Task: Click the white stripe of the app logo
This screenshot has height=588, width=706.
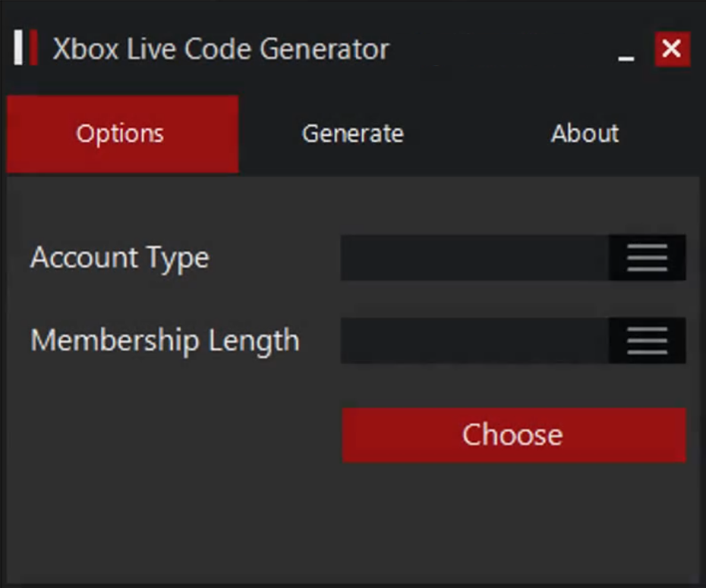Action: click(x=18, y=49)
